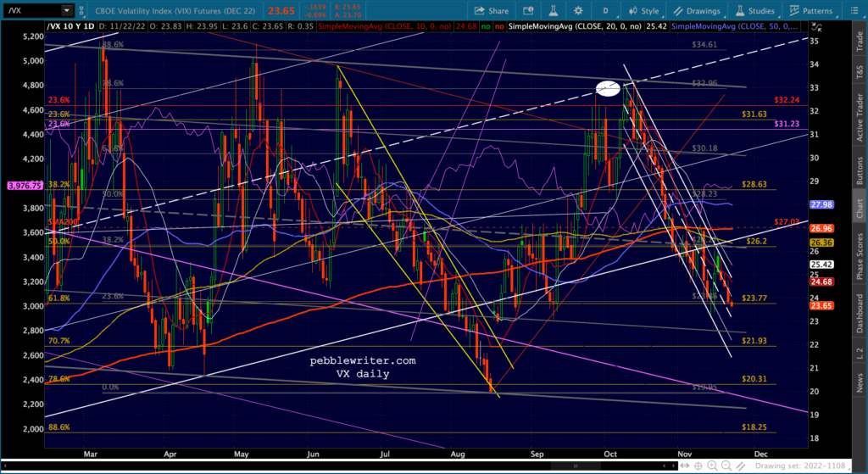Open the quick quote details icon
The image size is (868, 474).
coord(528,10)
